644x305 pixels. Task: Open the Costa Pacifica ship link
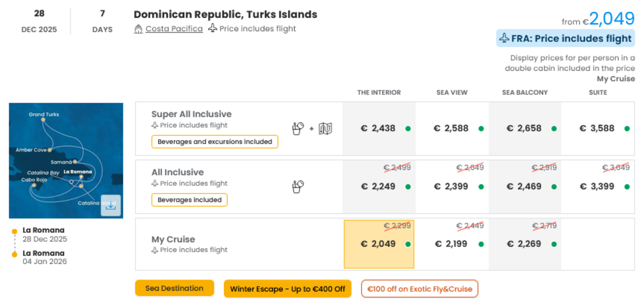click(174, 29)
